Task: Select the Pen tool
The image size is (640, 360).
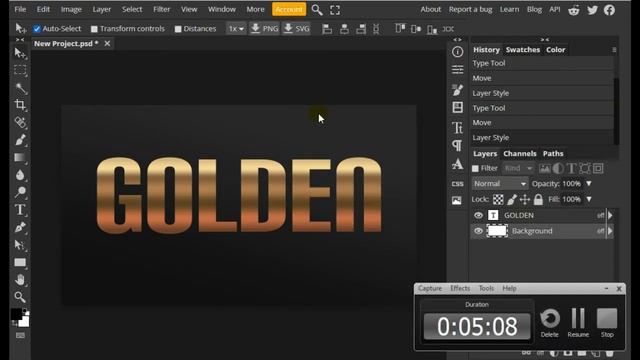Action: point(20,227)
